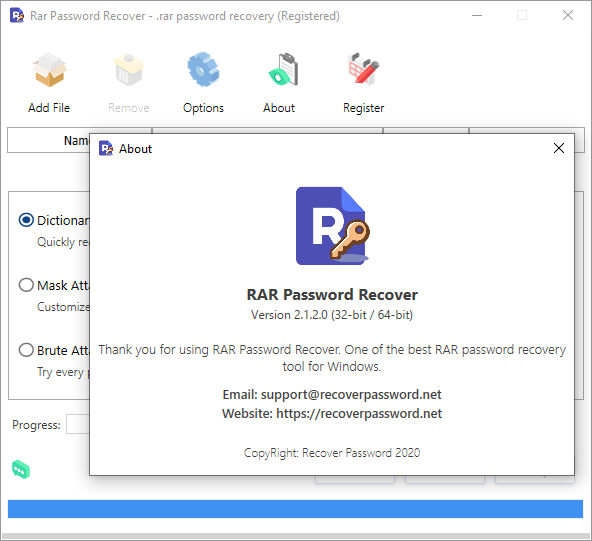This screenshot has height=541, width=592.
Task: Close the About dialog
Action: click(559, 148)
